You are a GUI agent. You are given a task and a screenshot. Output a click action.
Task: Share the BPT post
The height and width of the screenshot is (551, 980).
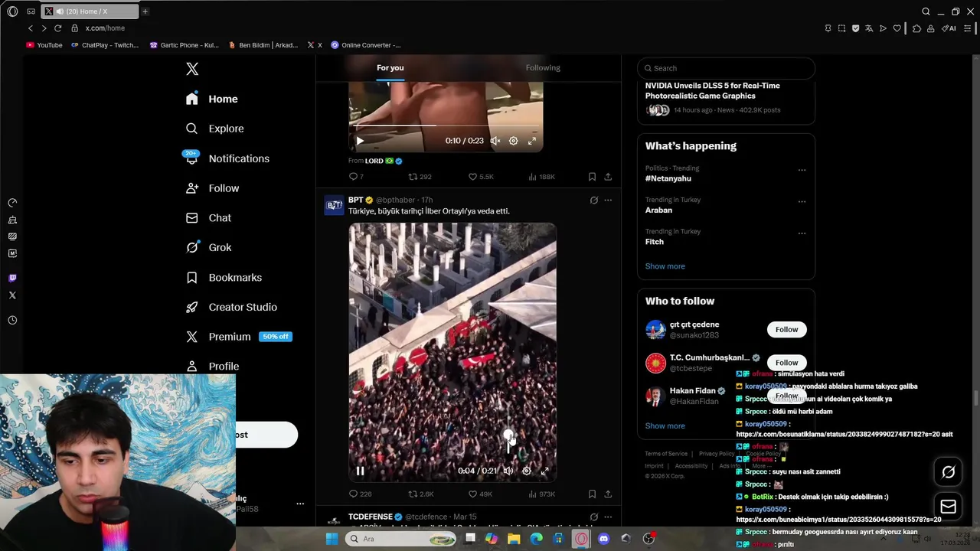click(608, 494)
